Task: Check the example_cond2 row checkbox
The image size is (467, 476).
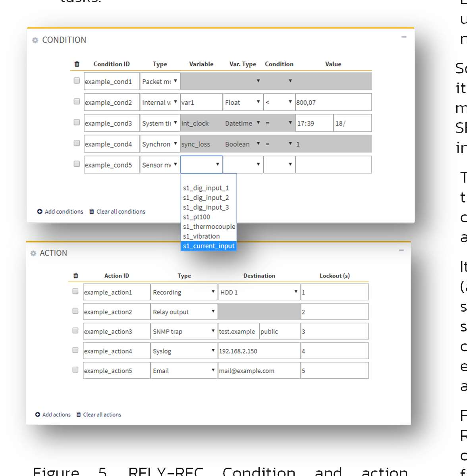Action: pyautogui.click(x=77, y=101)
